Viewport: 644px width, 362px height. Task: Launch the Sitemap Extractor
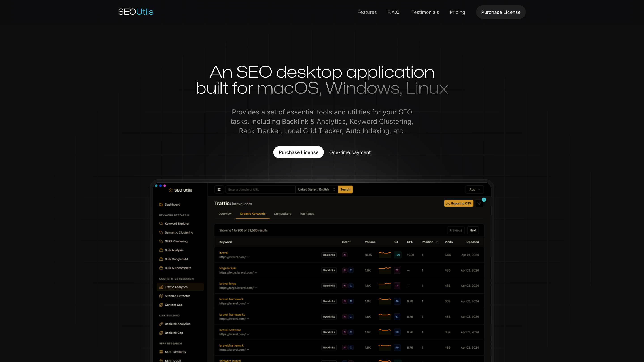tap(178, 296)
